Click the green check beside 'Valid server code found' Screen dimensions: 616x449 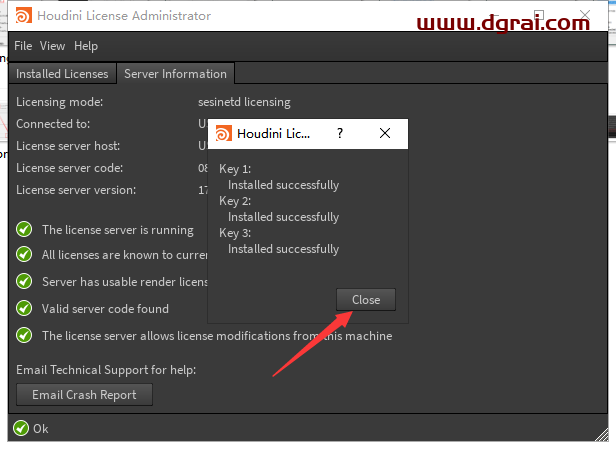pyautogui.click(x=24, y=308)
